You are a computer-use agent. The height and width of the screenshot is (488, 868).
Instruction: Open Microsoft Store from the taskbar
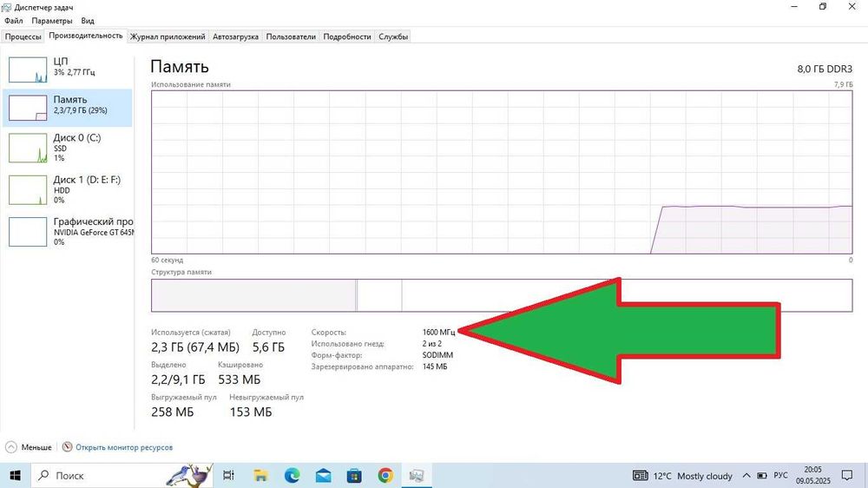354,475
